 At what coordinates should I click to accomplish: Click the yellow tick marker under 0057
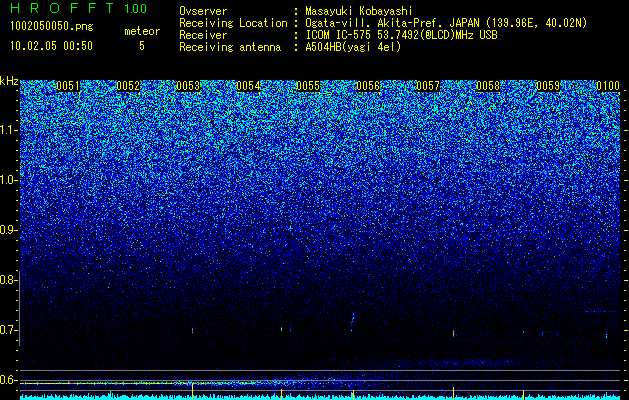[453, 393]
